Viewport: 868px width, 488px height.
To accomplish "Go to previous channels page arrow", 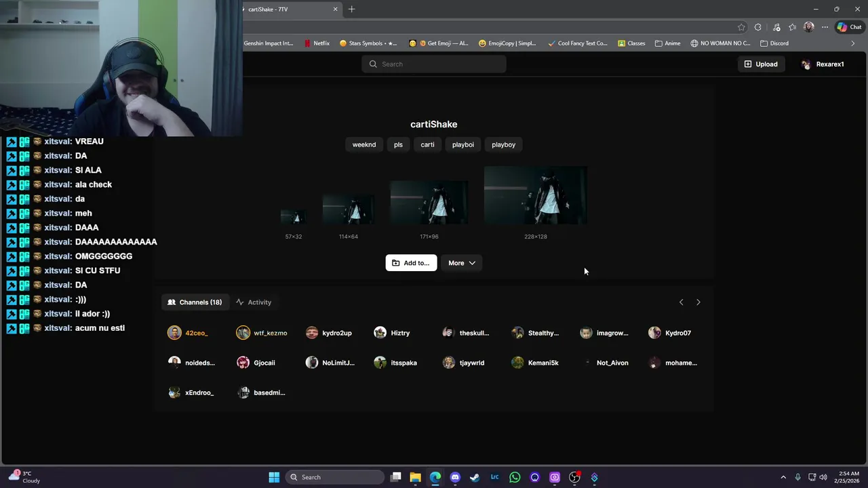I will [x=682, y=302].
